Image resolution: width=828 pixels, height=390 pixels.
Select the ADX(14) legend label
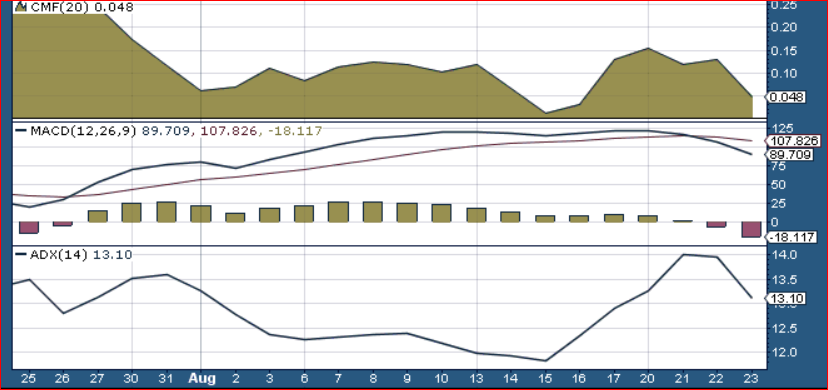point(59,254)
